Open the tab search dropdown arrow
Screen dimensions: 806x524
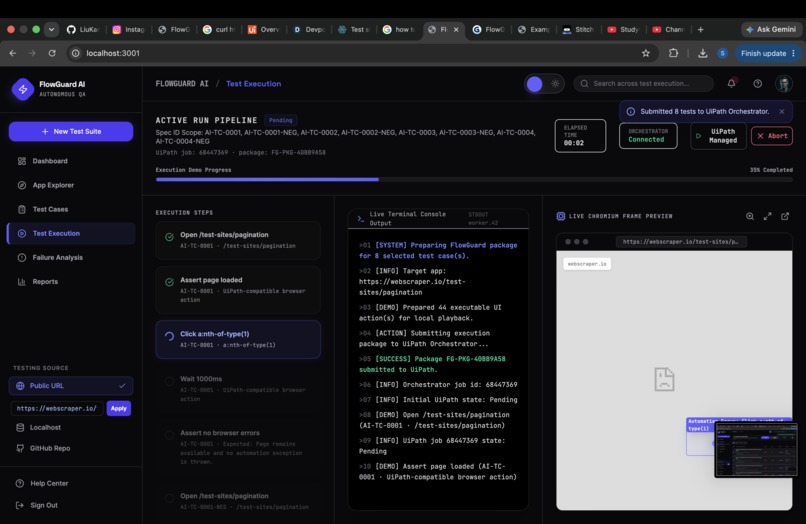[51, 30]
